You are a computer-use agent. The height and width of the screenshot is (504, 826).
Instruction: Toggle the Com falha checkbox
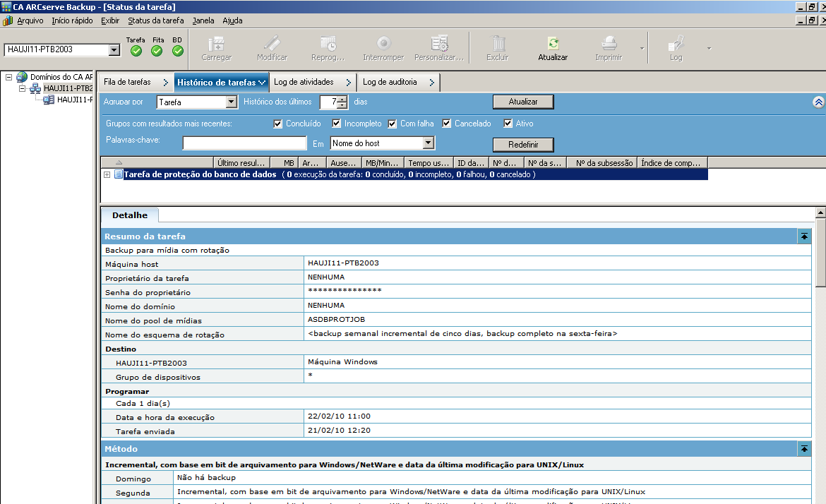[393, 124]
